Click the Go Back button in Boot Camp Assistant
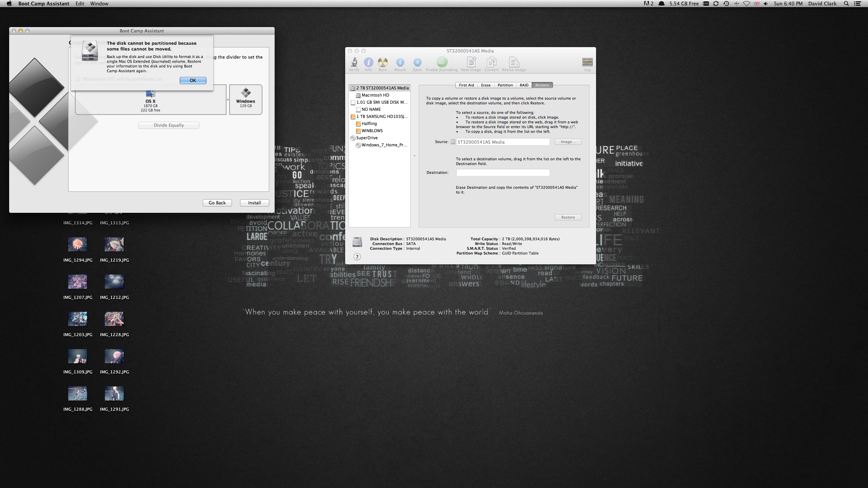The image size is (868, 488). (x=217, y=203)
